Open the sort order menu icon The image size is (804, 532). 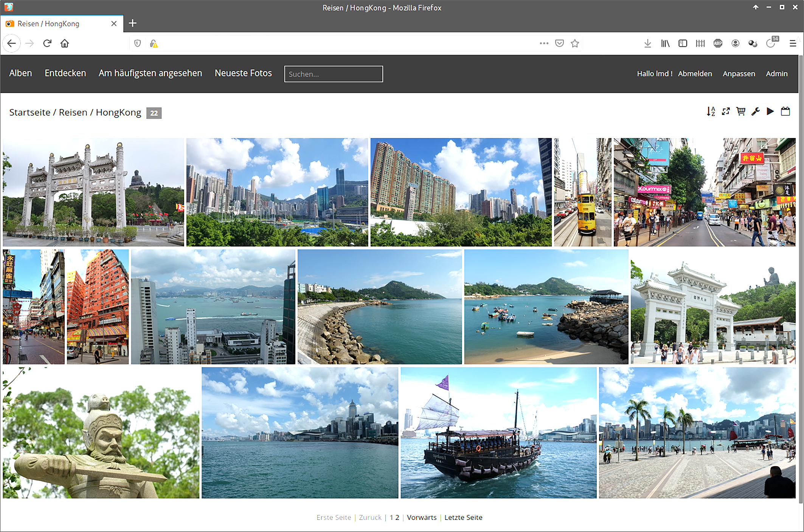711,112
